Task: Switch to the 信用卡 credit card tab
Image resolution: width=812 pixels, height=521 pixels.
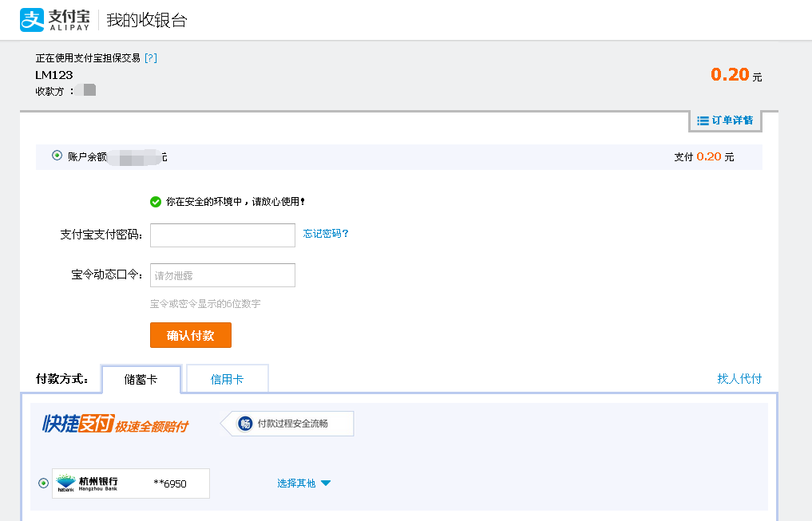Action: tap(227, 379)
